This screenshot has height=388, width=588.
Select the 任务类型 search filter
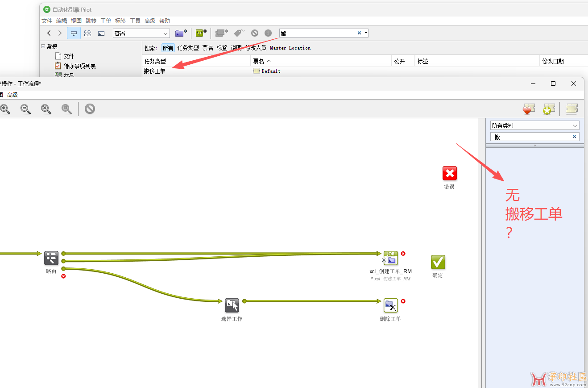tap(188, 48)
